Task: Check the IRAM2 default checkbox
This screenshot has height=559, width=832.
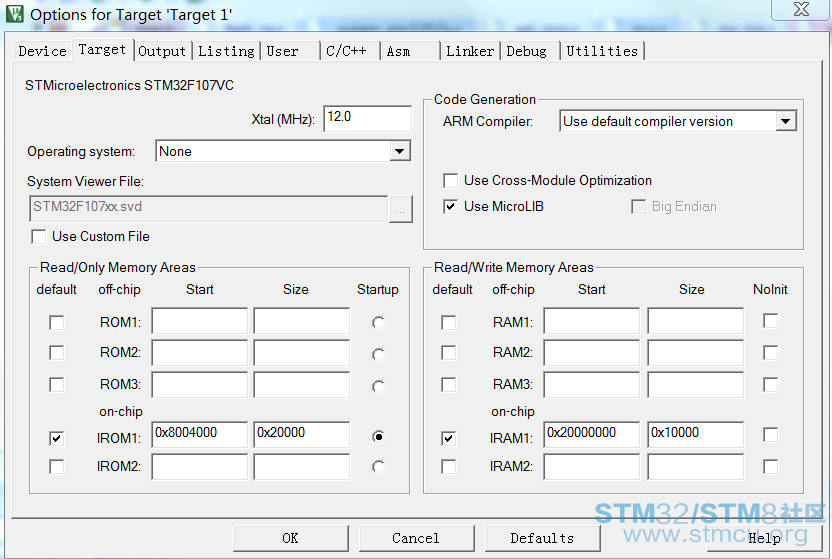Action: (x=449, y=467)
